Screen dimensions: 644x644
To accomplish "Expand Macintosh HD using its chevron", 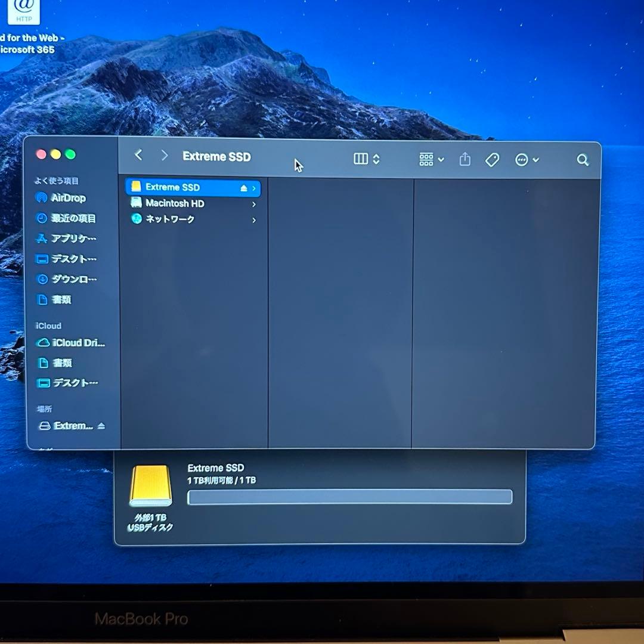I will click(x=253, y=203).
